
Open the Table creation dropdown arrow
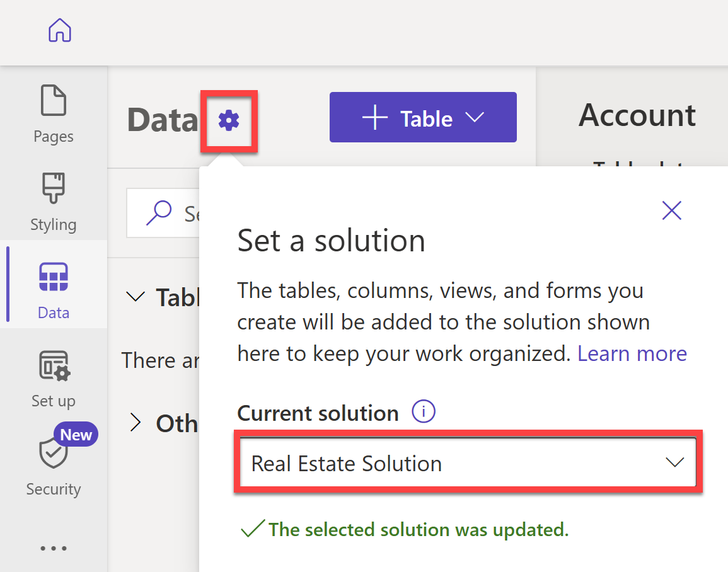click(x=476, y=117)
